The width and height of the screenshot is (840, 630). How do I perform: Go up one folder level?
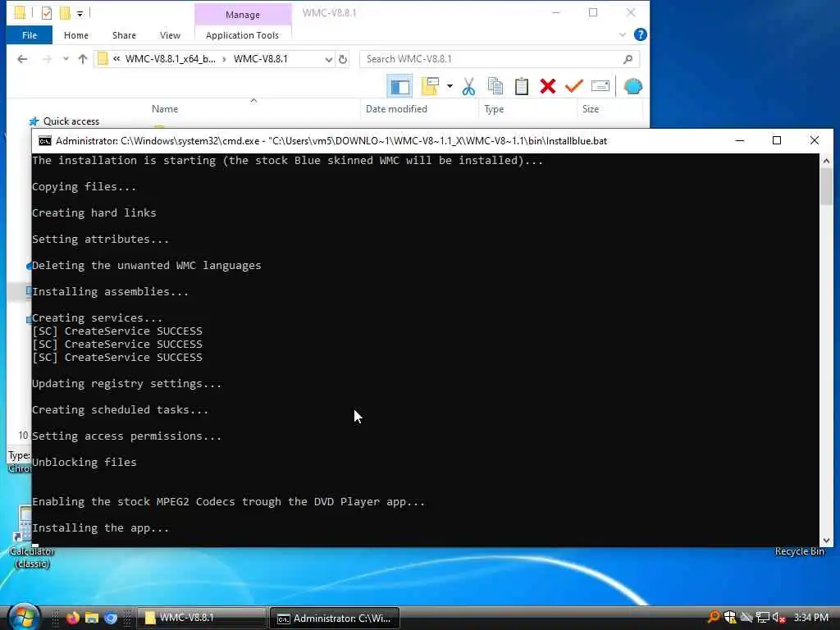click(x=83, y=59)
